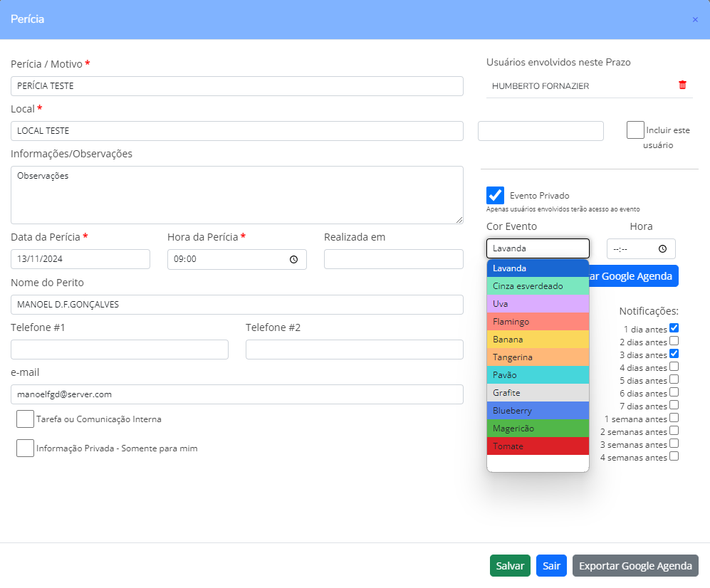The width and height of the screenshot is (710, 588).
Task: Focus the Nome do Perito field
Action: (236, 305)
